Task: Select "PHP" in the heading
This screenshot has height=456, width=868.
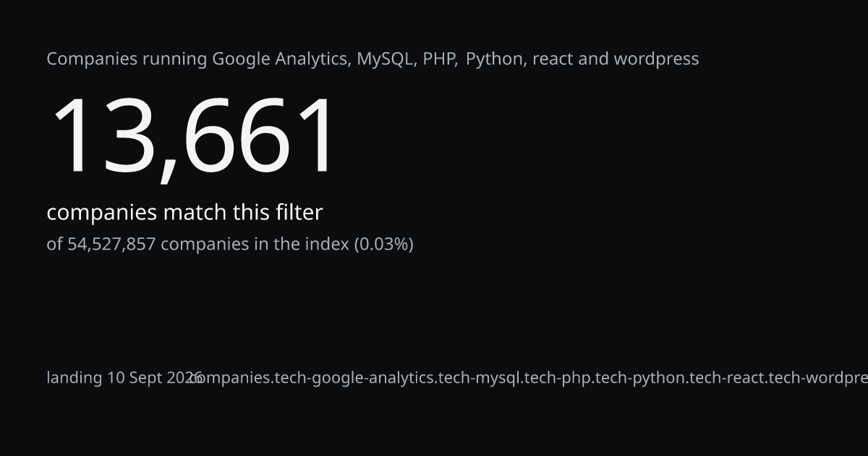Action: pyautogui.click(x=439, y=59)
